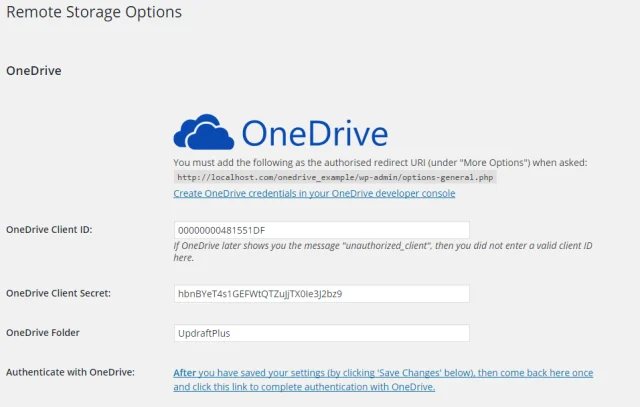Click the 'You must add the following' instruction
This screenshot has width=640, height=407.
pyautogui.click(x=240, y=162)
